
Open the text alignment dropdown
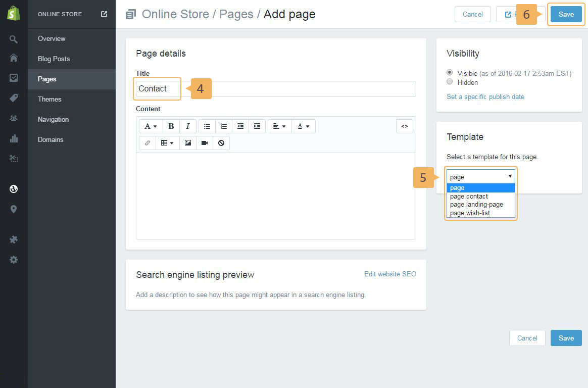point(279,126)
